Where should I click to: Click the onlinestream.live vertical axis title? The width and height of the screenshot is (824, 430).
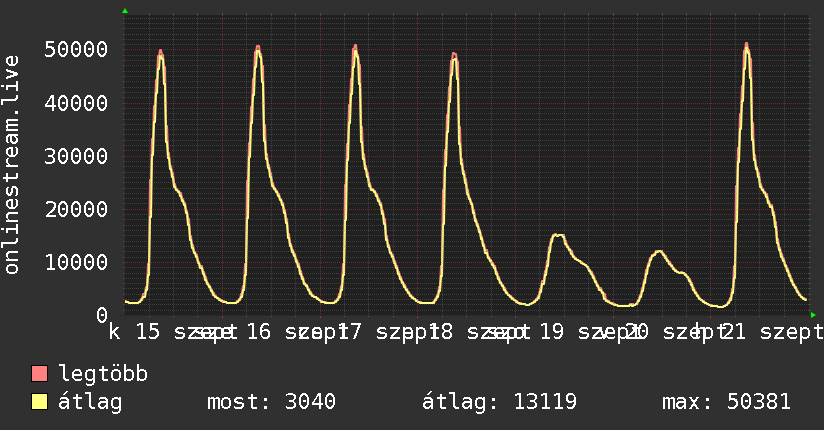11,165
